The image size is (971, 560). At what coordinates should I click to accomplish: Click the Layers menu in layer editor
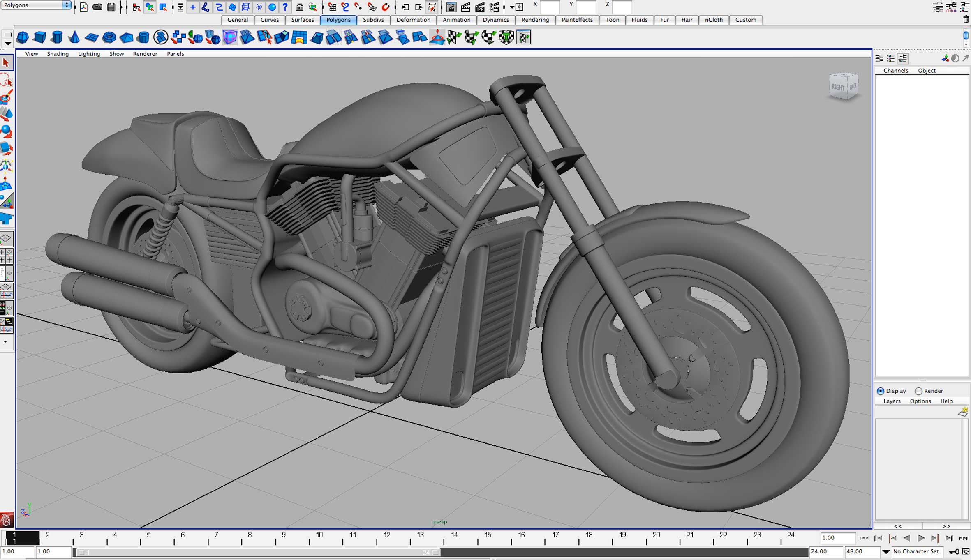point(892,401)
